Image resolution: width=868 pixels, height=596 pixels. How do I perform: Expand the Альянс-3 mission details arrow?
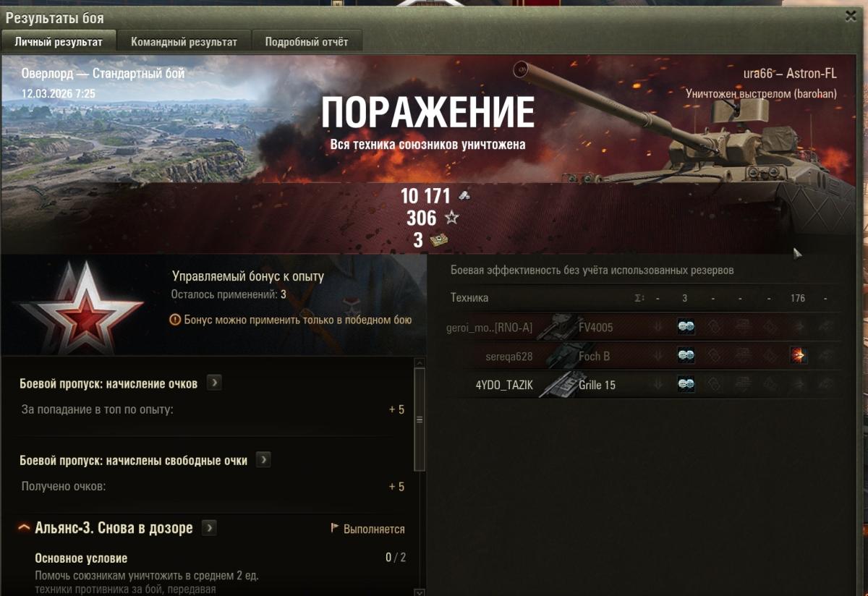point(209,528)
